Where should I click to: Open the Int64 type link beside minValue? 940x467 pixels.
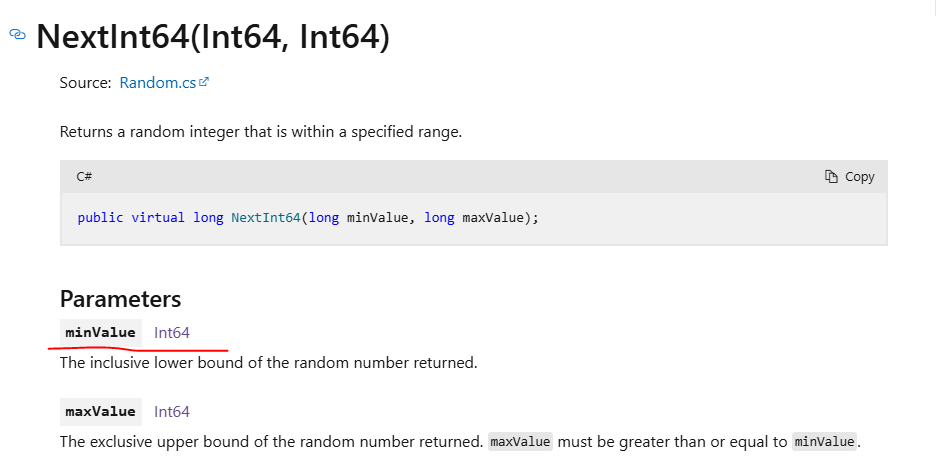[172, 333]
